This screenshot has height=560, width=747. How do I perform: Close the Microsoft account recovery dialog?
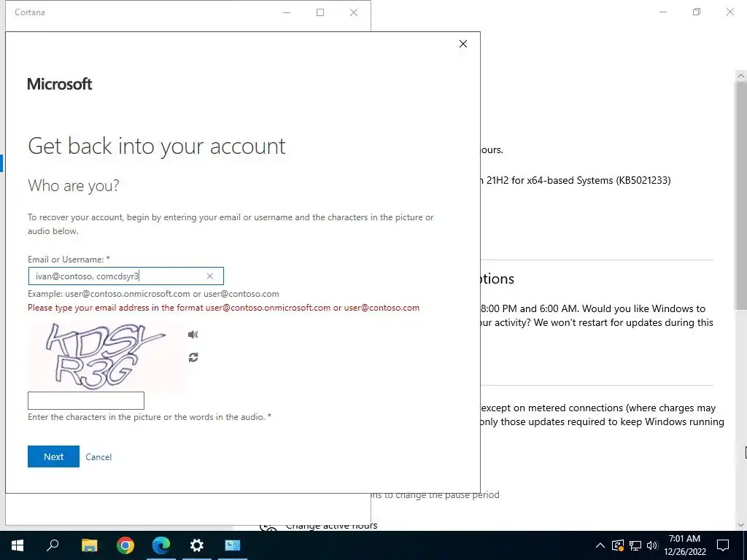pos(463,44)
